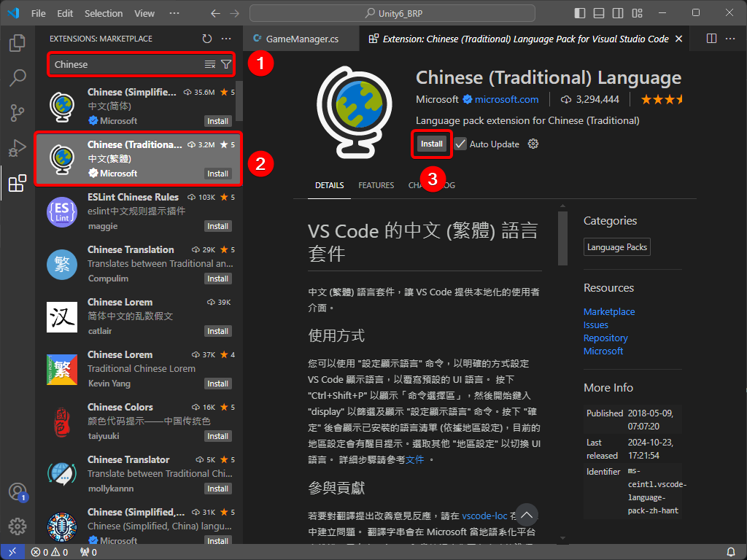
Task: Open the Source Control view
Action: point(18,113)
